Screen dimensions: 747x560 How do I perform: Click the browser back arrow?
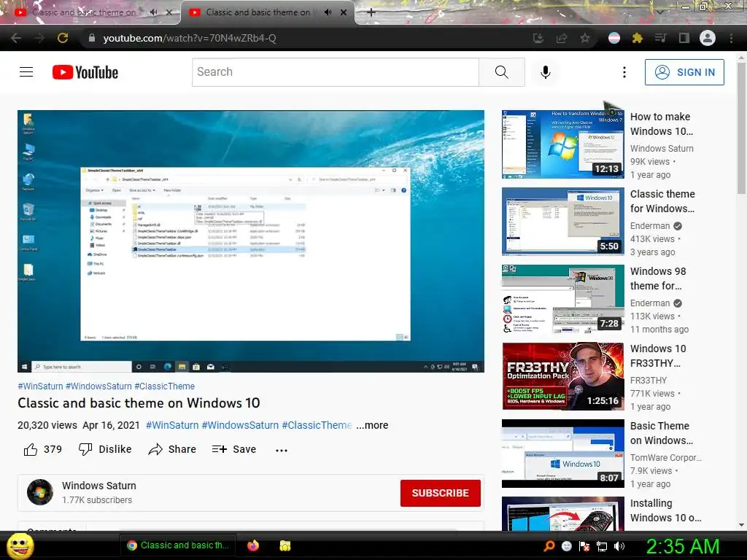click(16, 38)
